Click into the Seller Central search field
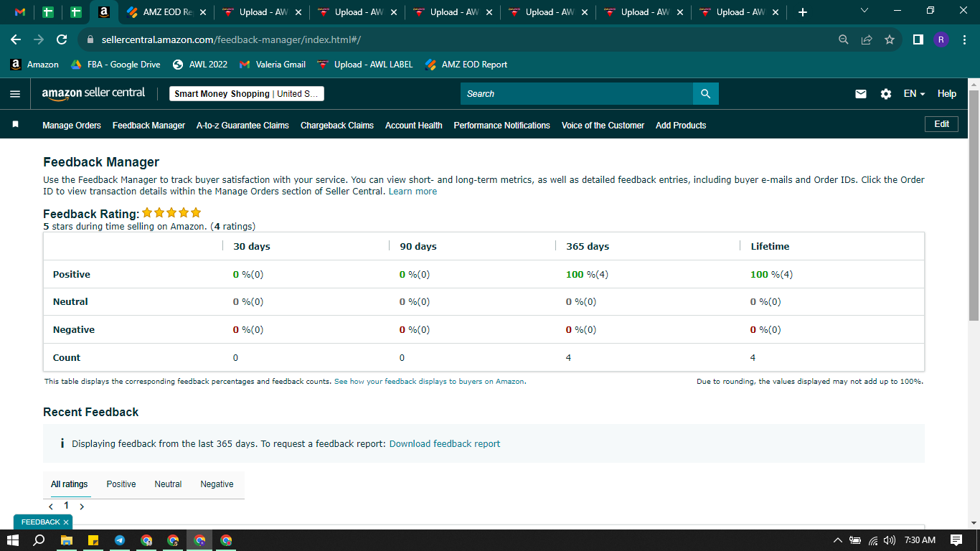Screen dimensions: 980x551 tap(577, 94)
